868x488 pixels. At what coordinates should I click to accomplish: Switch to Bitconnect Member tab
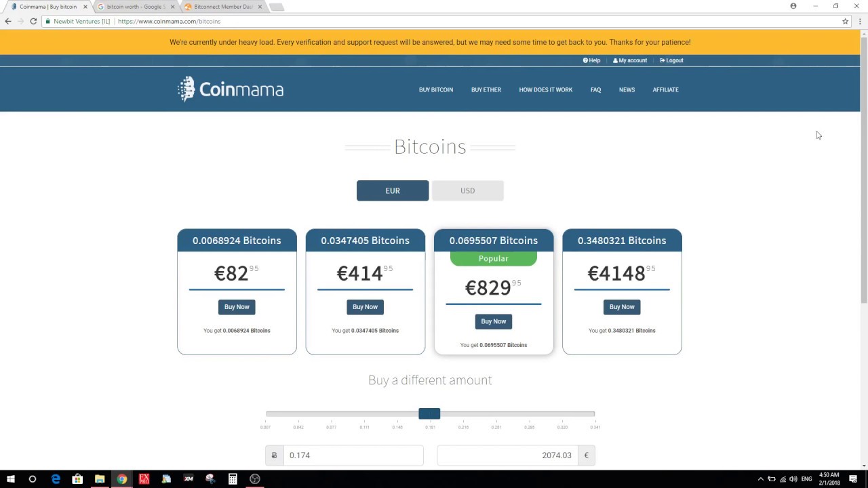click(222, 7)
